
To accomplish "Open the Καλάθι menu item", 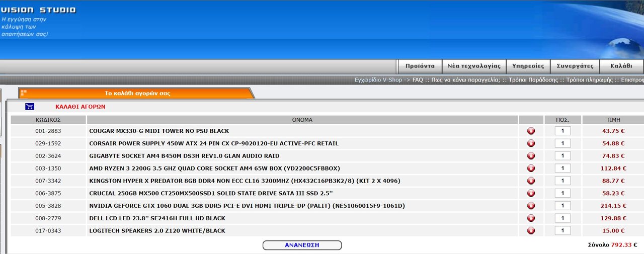I will click(x=621, y=66).
